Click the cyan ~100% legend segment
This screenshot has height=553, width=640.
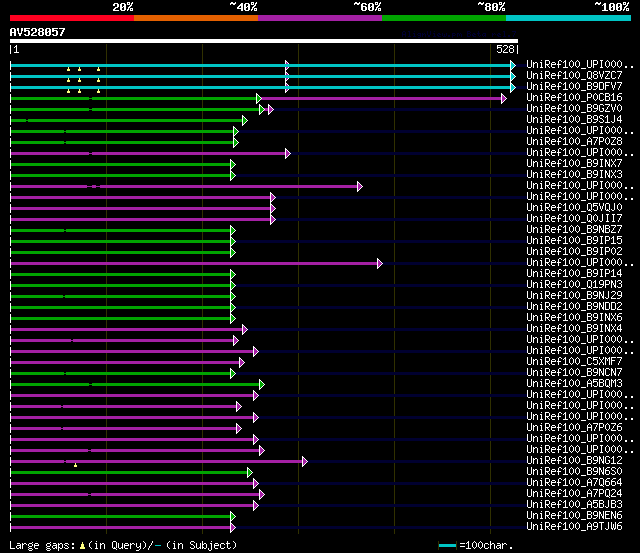pyautogui.click(x=569, y=18)
